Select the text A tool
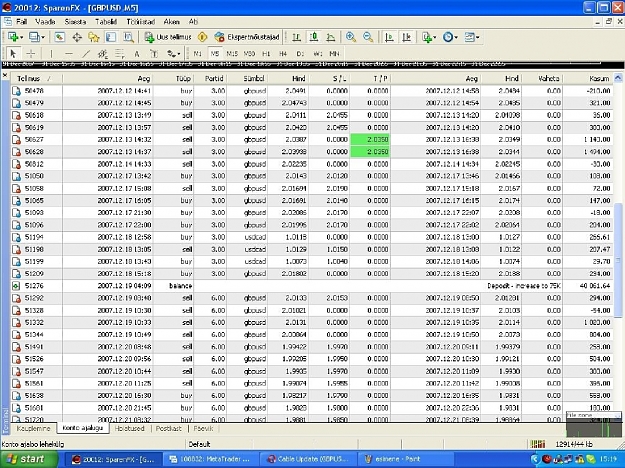This screenshot has width=625, height=468. [137, 53]
